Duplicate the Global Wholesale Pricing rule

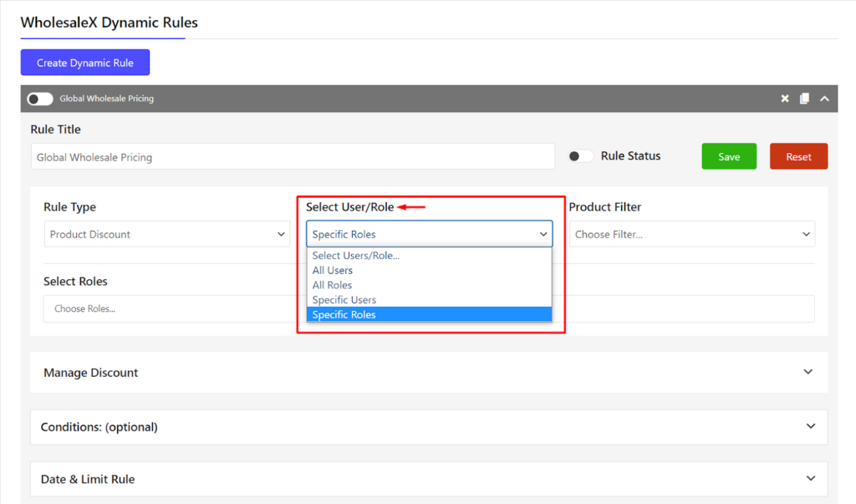coord(804,99)
